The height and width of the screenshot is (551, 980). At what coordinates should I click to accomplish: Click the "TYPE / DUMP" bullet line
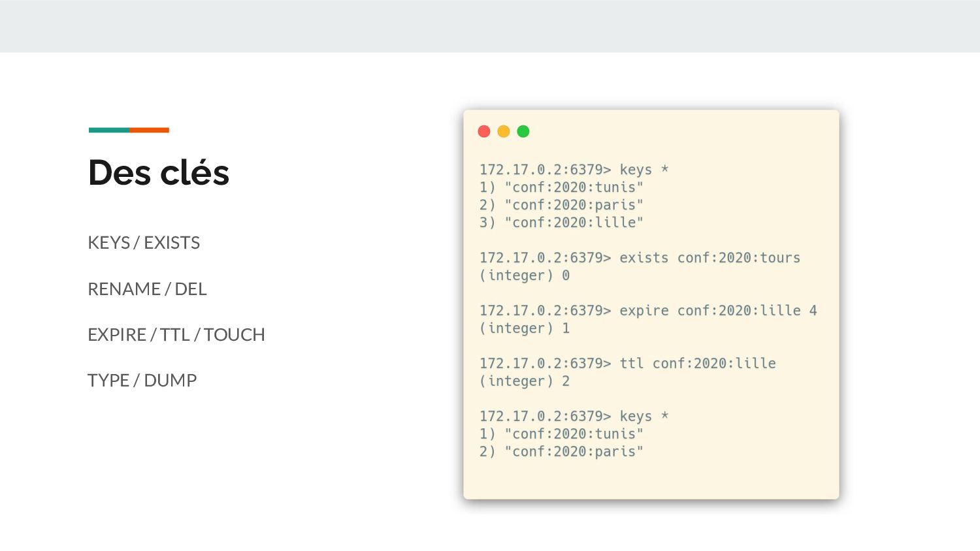[x=142, y=381]
